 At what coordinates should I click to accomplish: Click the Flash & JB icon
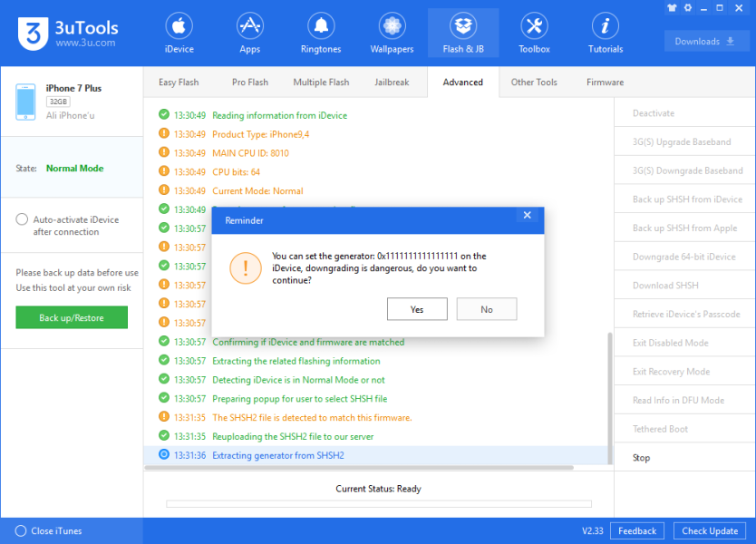(x=463, y=25)
